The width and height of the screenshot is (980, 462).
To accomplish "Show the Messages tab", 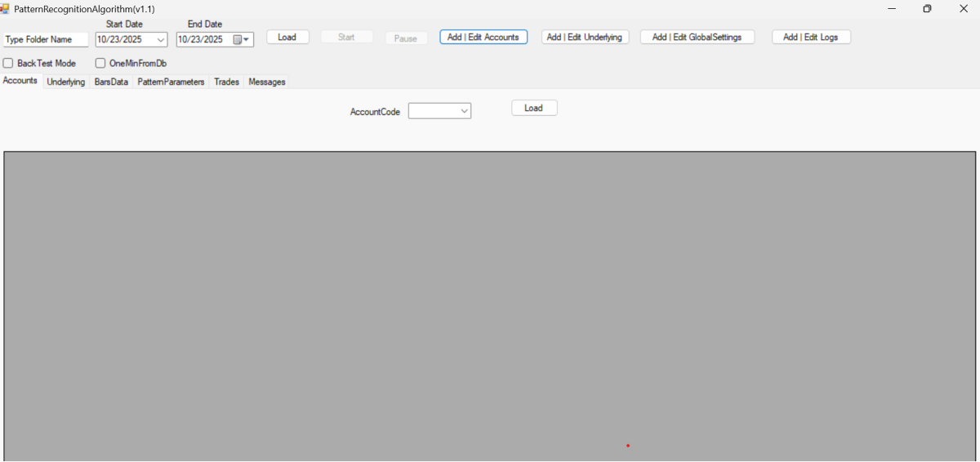I will coord(267,82).
